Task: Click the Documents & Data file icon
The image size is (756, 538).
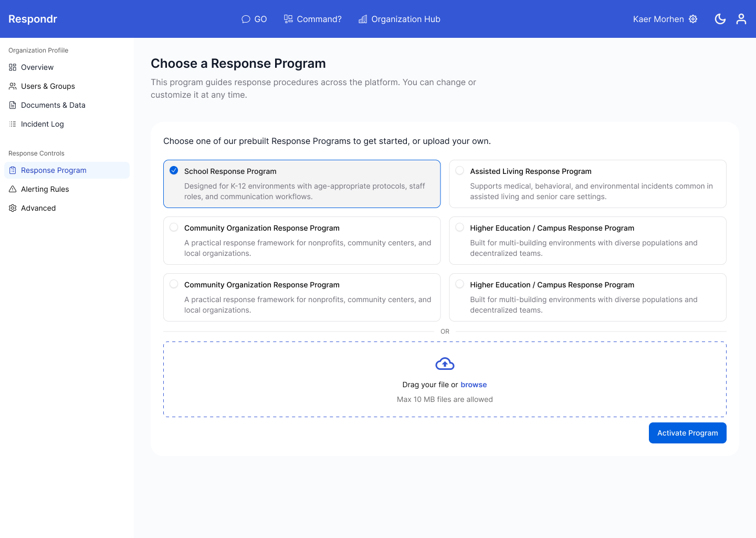Action: (x=13, y=105)
